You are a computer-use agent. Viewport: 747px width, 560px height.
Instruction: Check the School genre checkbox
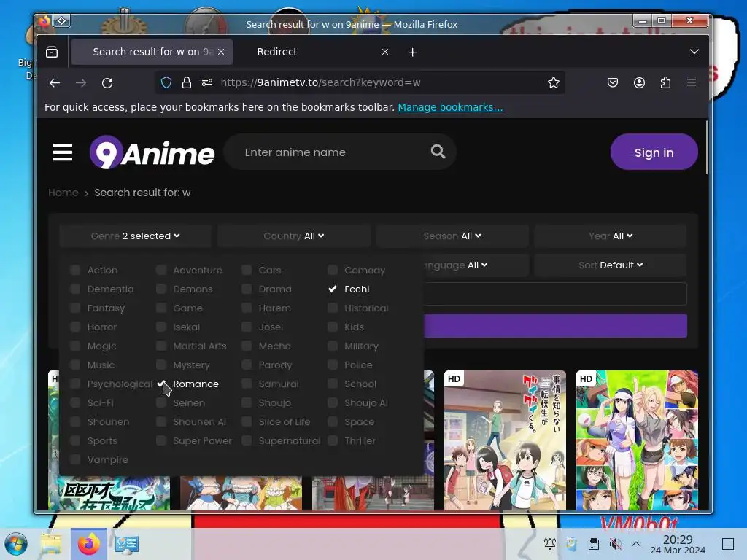(333, 384)
